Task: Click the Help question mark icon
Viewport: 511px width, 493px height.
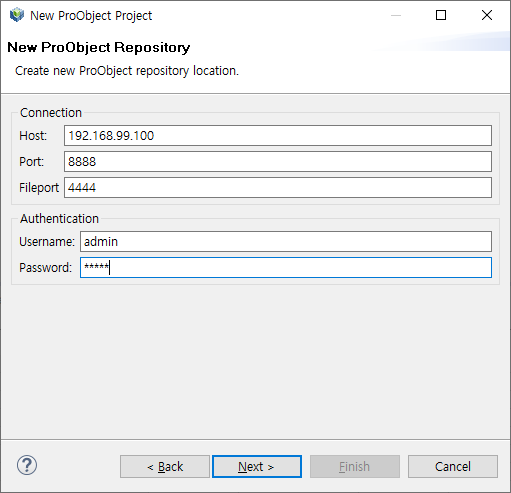Action: point(27,465)
